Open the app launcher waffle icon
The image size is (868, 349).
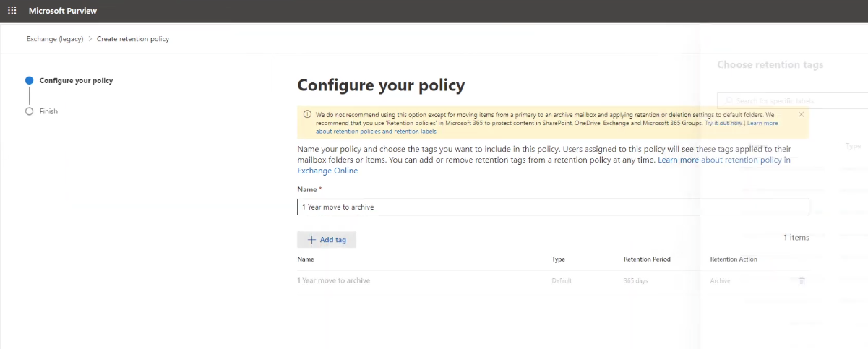click(12, 11)
